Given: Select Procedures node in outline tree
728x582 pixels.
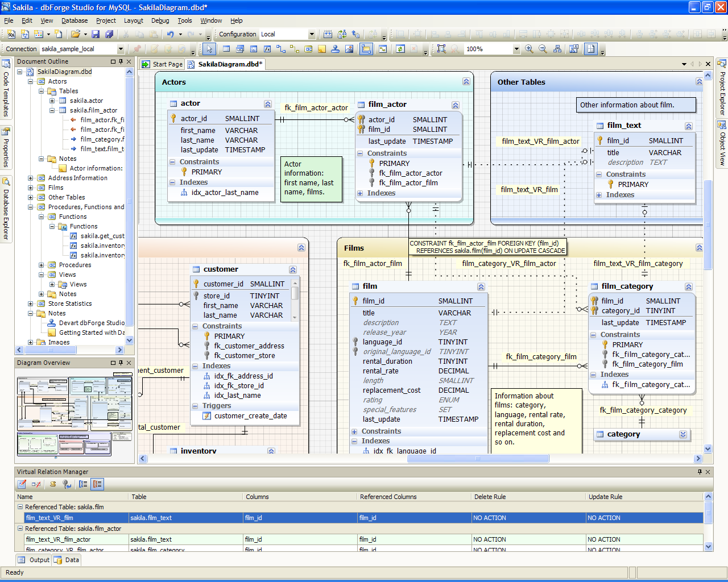Looking at the screenshot, I should tap(75, 265).
